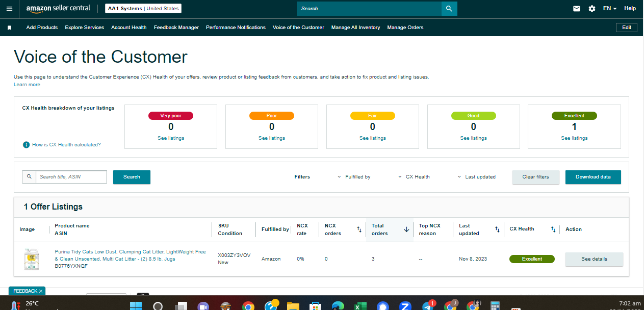Open Manage All Inventory
644x310 pixels.
(355, 28)
